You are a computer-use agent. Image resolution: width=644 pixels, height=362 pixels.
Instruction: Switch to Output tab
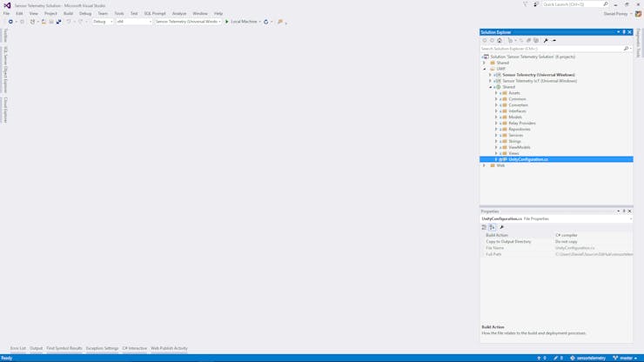[x=37, y=348]
